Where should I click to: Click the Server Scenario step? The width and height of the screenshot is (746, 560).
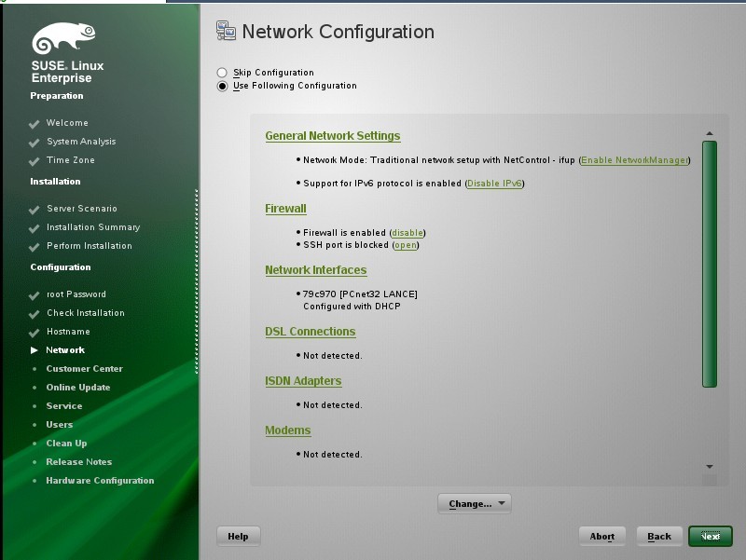82,209
